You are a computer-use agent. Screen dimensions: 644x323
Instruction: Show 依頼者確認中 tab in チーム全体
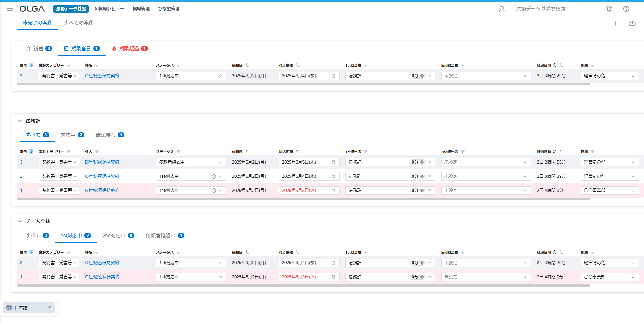[165, 236]
